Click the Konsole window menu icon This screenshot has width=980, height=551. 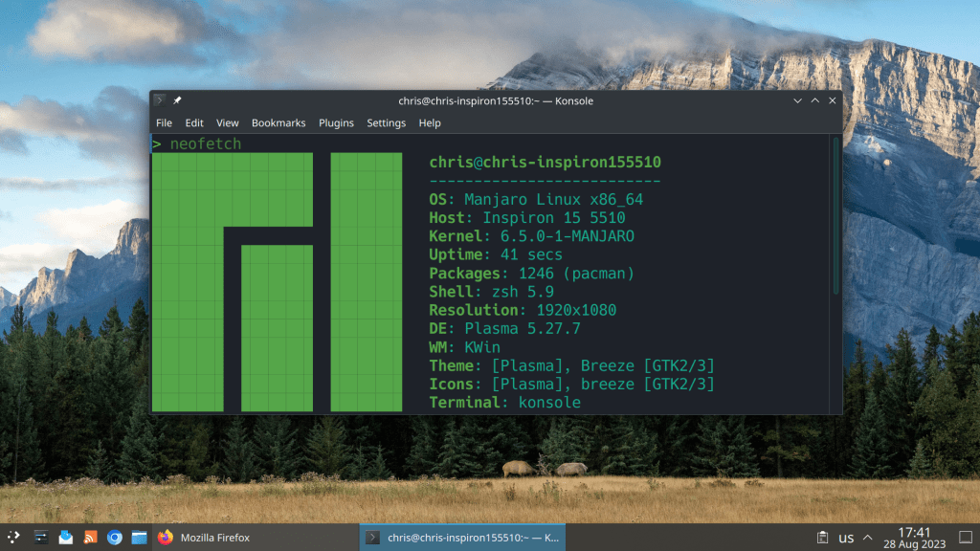point(160,100)
